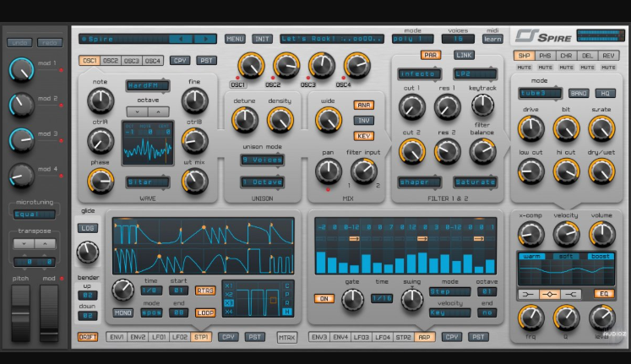Go to the previous preset with left arrow

point(180,39)
